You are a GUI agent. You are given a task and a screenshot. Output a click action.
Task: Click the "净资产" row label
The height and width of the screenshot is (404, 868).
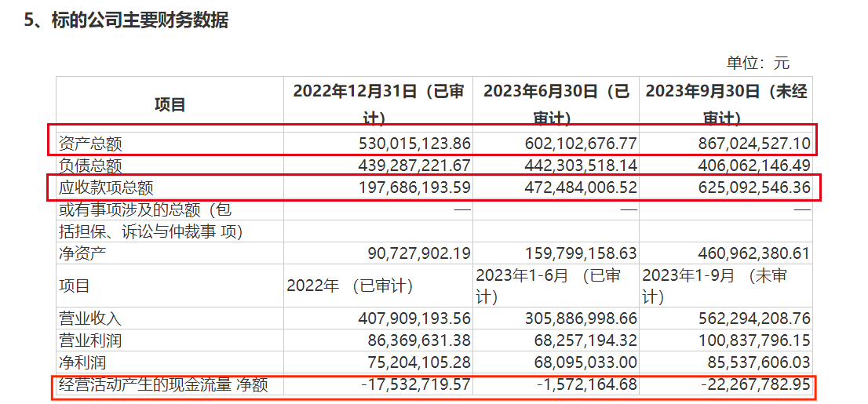click(83, 254)
